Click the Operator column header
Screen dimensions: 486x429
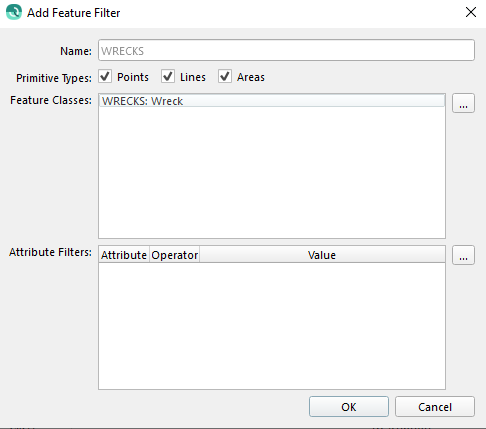coord(175,255)
